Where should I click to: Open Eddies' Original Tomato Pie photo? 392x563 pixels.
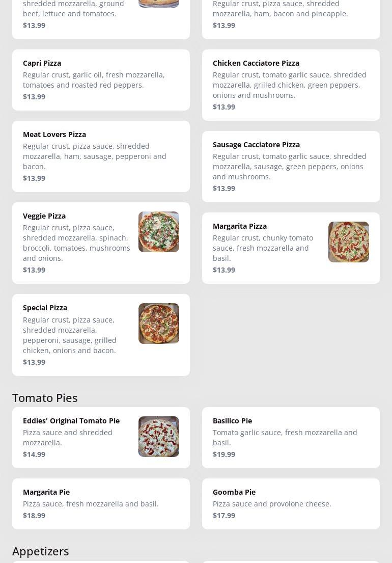pyautogui.click(x=158, y=437)
